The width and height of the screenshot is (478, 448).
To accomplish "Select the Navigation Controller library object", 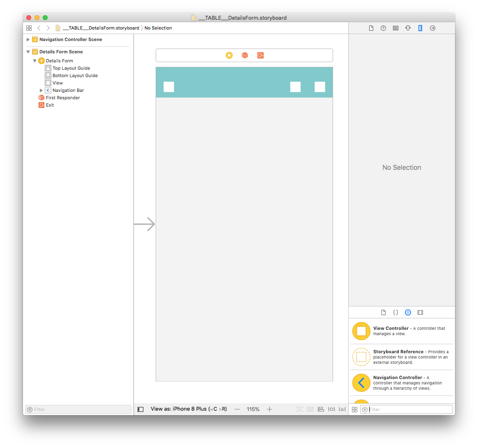I will 402,383.
